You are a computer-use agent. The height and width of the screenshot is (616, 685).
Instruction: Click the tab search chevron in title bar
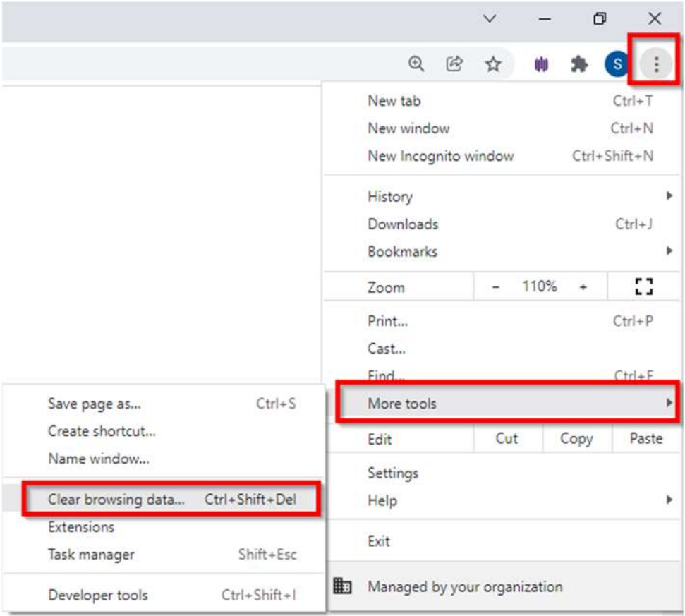tap(490, 19)
